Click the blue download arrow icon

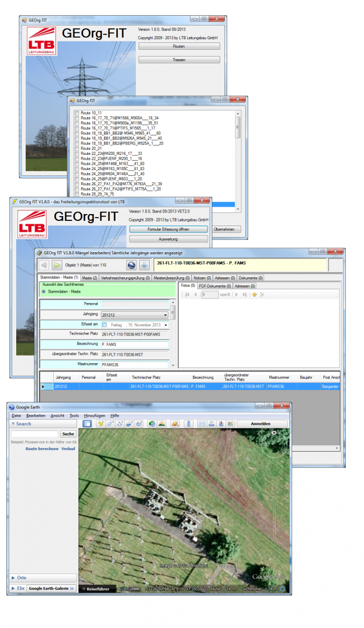(143, 265)
